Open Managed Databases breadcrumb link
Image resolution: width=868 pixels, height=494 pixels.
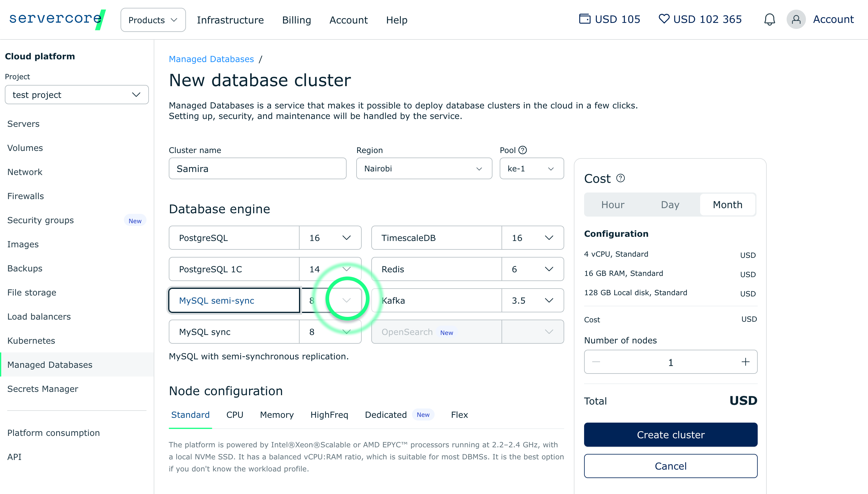211,59
